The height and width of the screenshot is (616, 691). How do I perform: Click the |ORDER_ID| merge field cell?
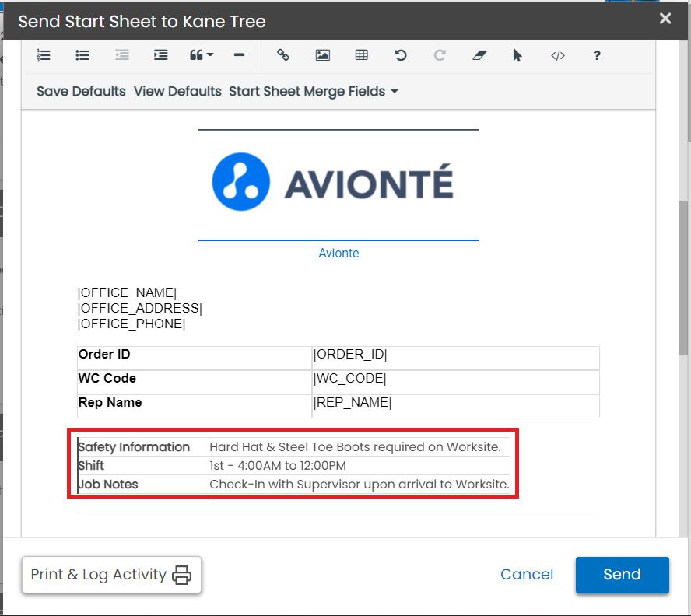click(x=456, y=358)
